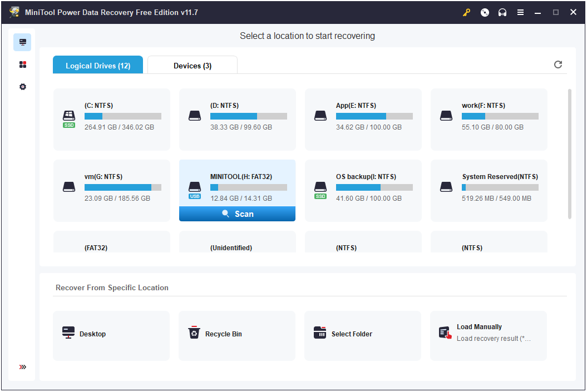The image size is (587, 392).
Task: Scan the MINITOOL H: drive
Action: point(238,214)
